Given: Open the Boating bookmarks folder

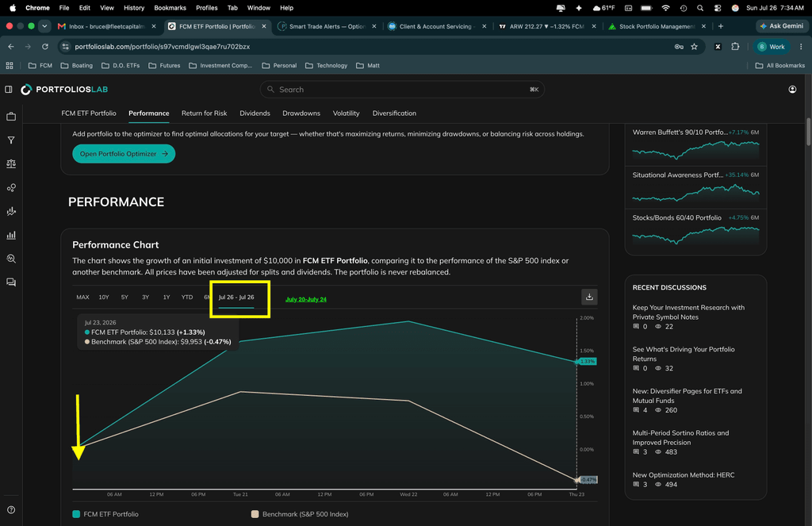Looking at the screenshot, I should click(x=77, y=66).
